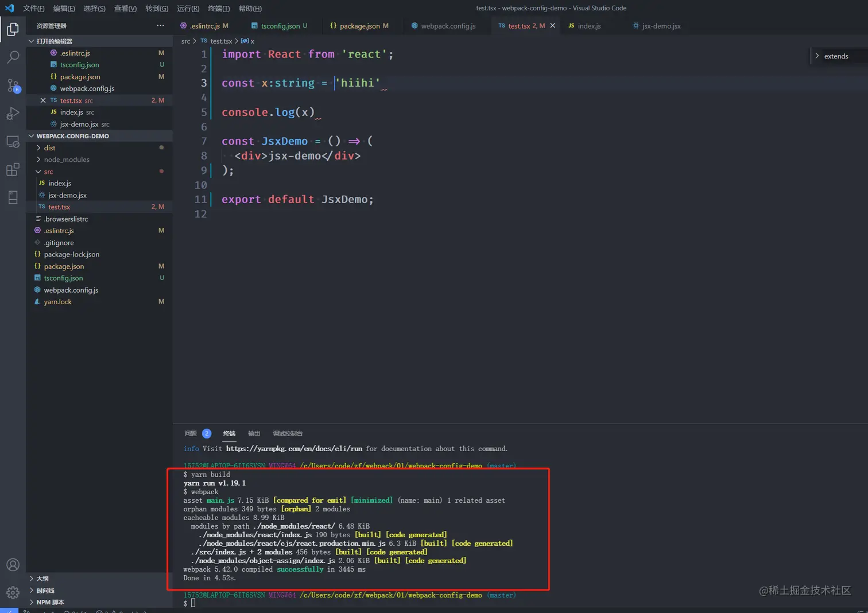Open the Explorer more actions ellipsis
868x613 pixels.
coord(160,25)
